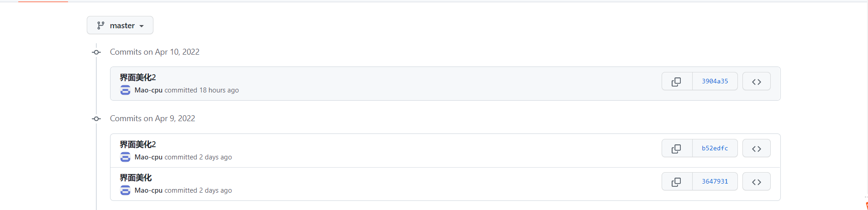This screenshot has height=210, width=868.
Task: Copy full SHA for commit 3647931
Action: pos(676,182)
